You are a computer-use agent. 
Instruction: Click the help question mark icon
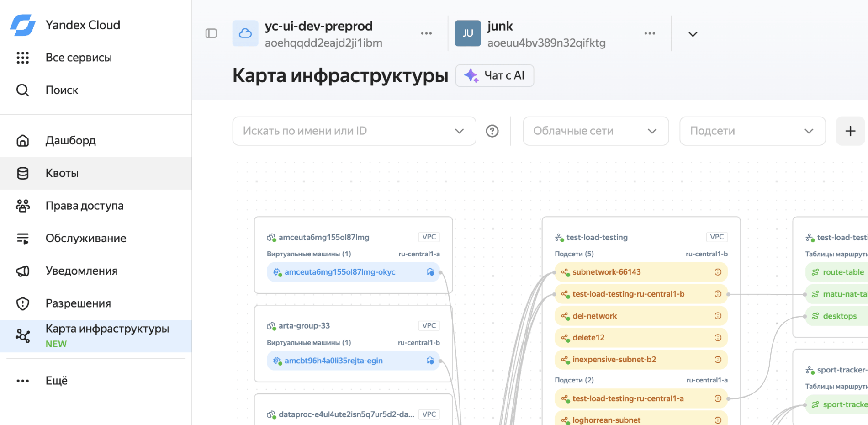(492, 131)
